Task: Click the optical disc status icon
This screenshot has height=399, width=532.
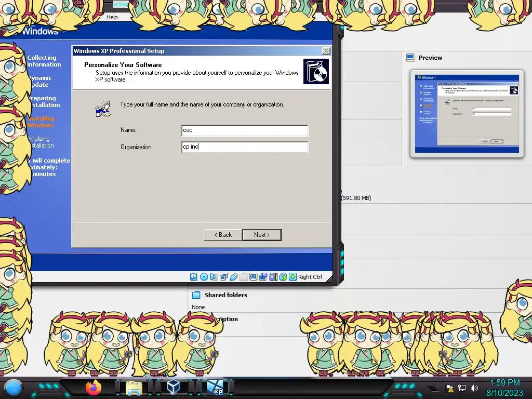Action: tap(204, 277)
